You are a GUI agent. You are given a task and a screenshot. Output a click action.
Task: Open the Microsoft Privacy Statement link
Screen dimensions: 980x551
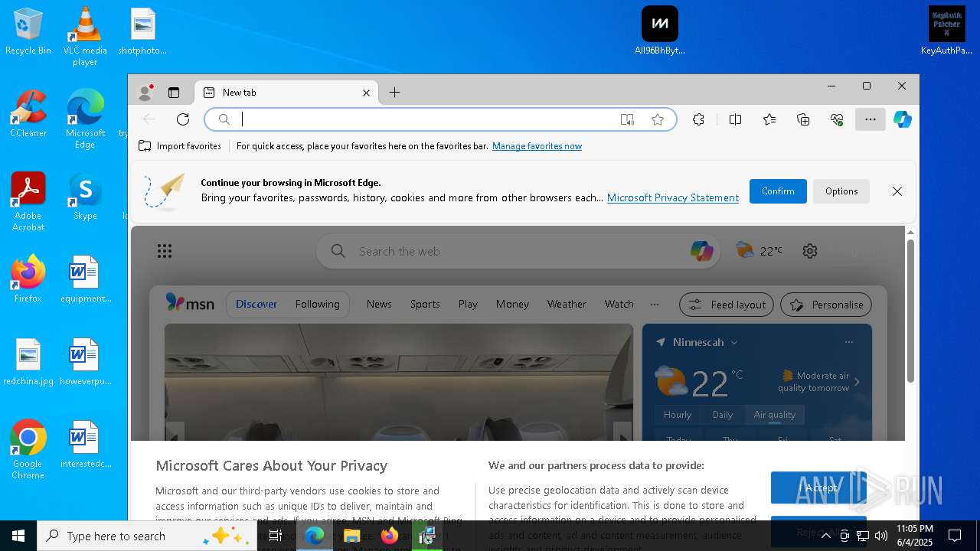673,197
